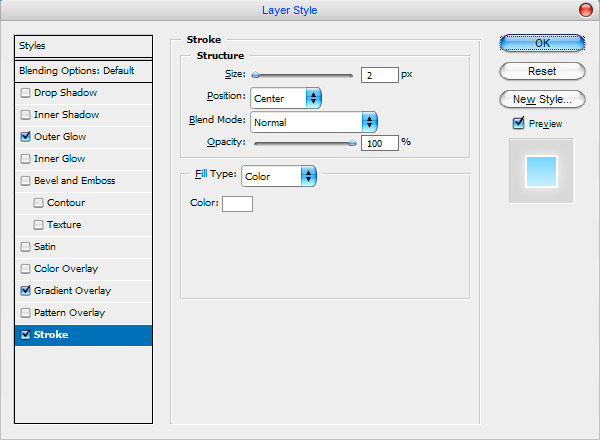This screenshot has width=600, height=440.
Task: Click the Opacity percent input field
Action: (380, 143)
